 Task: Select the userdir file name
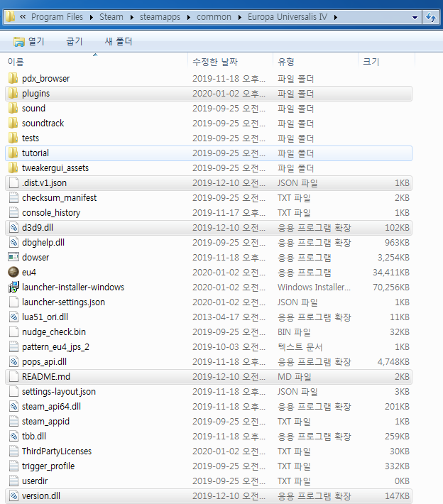tap(35, 481)
